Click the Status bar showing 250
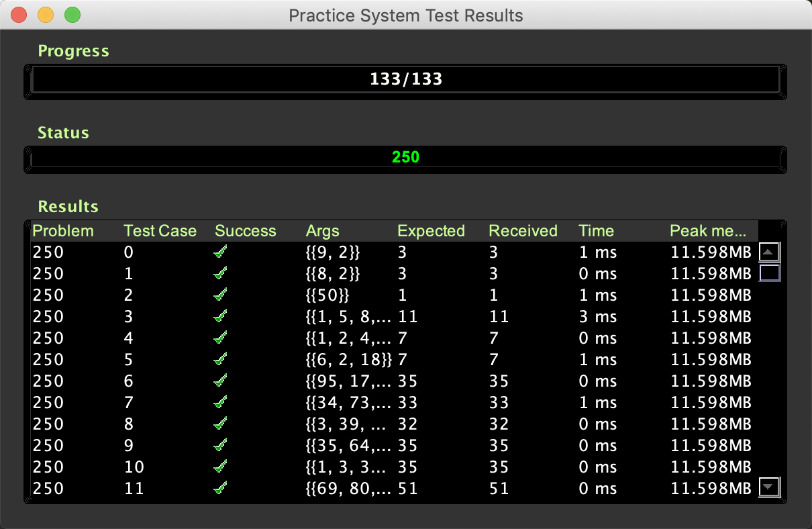The image size is (812, 529). coord(405,158)
